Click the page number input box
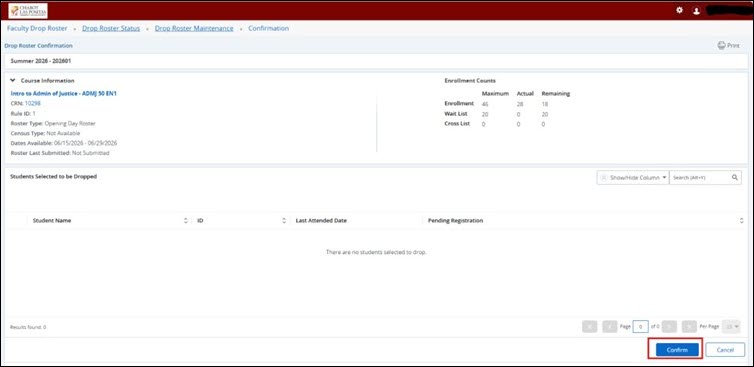The width and height of the screenshot is (754, 367). point(641,327)
